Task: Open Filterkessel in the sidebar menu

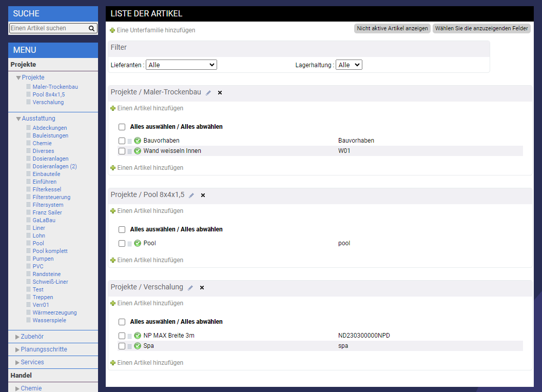Action: coord(47,189)
